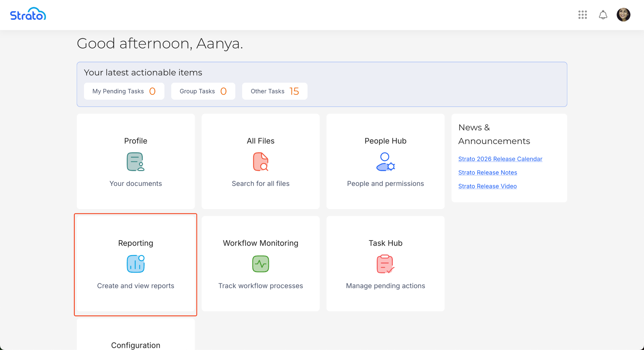
Task: Click the 'People and permissions' description
Action: pyautogui.click(x=385, y=184)
